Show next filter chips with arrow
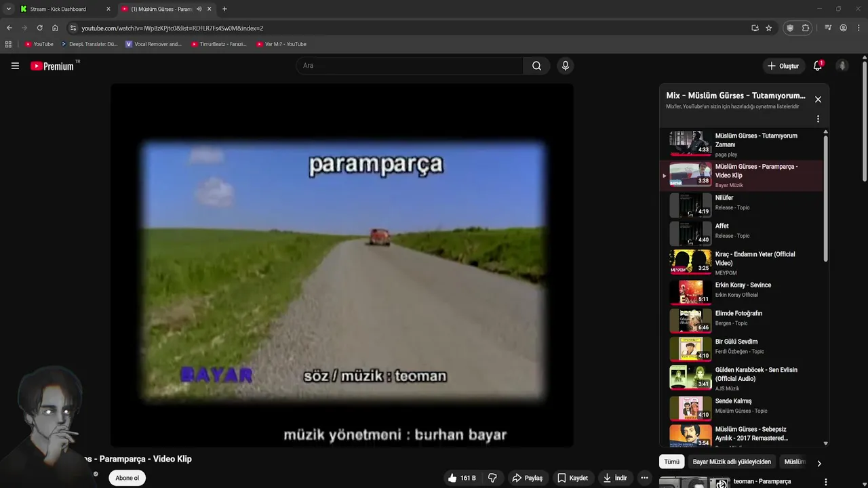The width and height of the screenshot is (868, 488). tap(818, 464)
